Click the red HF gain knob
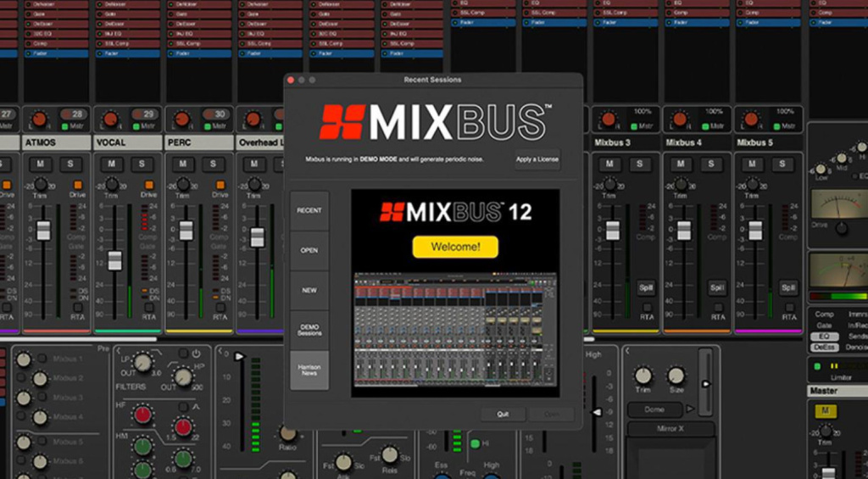 (142, 415)
